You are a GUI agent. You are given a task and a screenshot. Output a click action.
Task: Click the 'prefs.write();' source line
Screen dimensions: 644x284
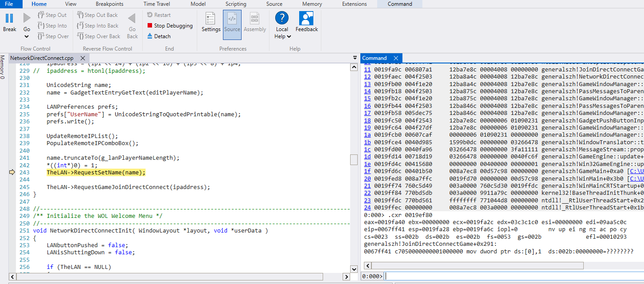[70, 122]
